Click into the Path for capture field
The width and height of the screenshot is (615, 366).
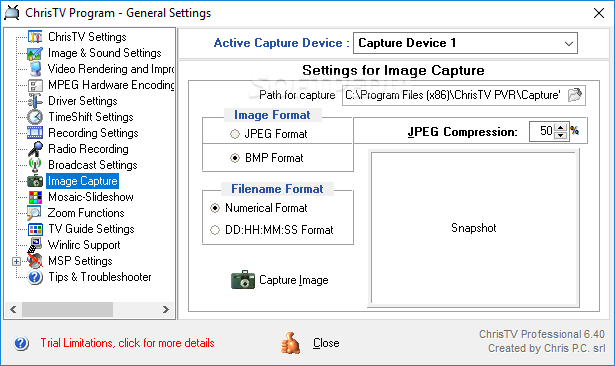tap(454, 95)
